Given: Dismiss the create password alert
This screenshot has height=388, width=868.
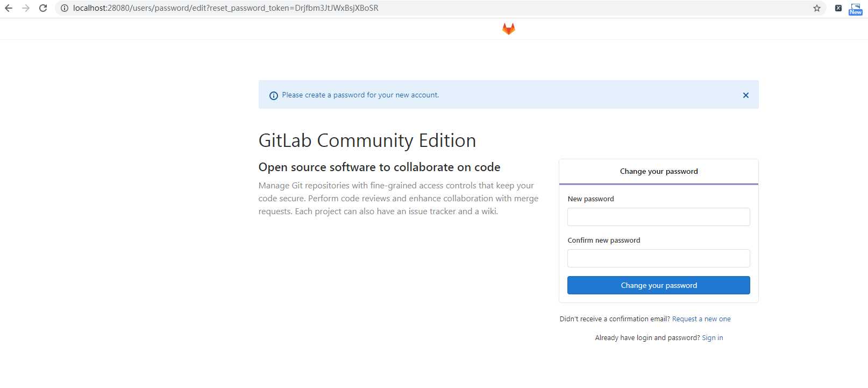Looking at the screenshot, I should [x=746, y=95].
